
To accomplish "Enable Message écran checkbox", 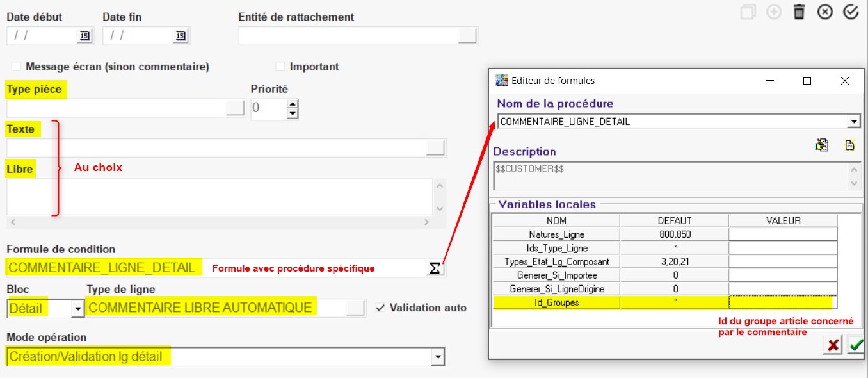I will click(16, 67).
